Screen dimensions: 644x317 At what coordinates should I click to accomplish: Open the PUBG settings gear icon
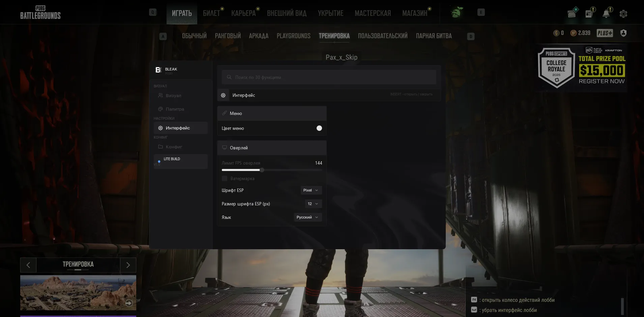tap(623, 14)
